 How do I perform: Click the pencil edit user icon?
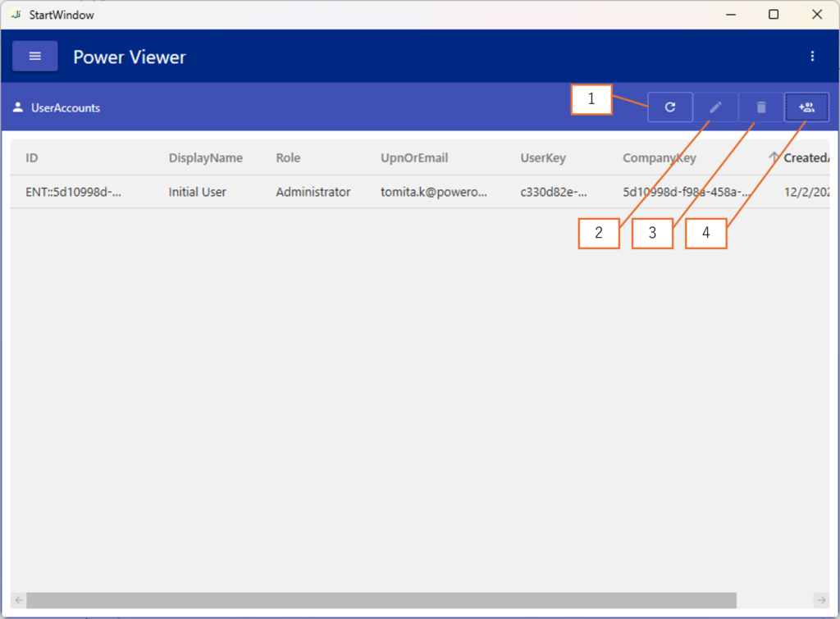pyautogui.click(x=715, y=107)
